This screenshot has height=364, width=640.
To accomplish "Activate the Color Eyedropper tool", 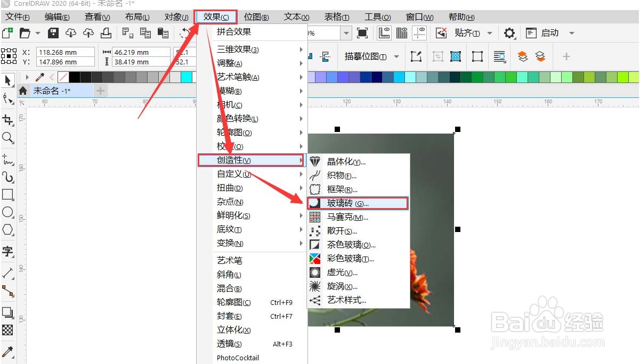I will [x=7, y=353].
